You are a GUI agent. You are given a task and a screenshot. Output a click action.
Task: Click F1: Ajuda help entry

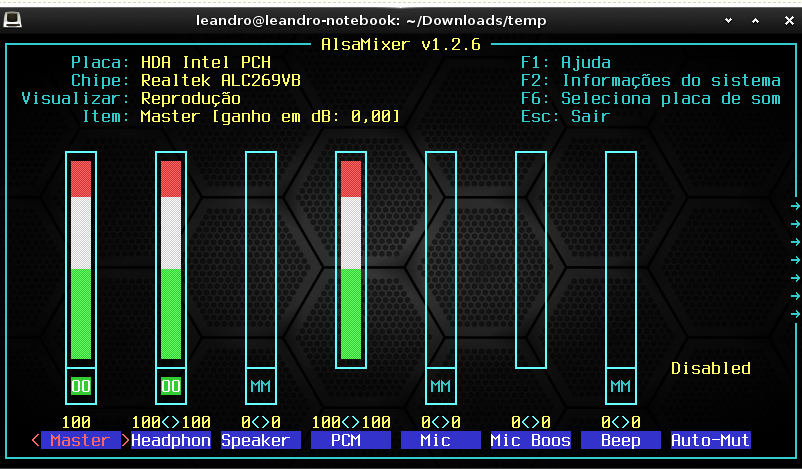click(566, 62)
